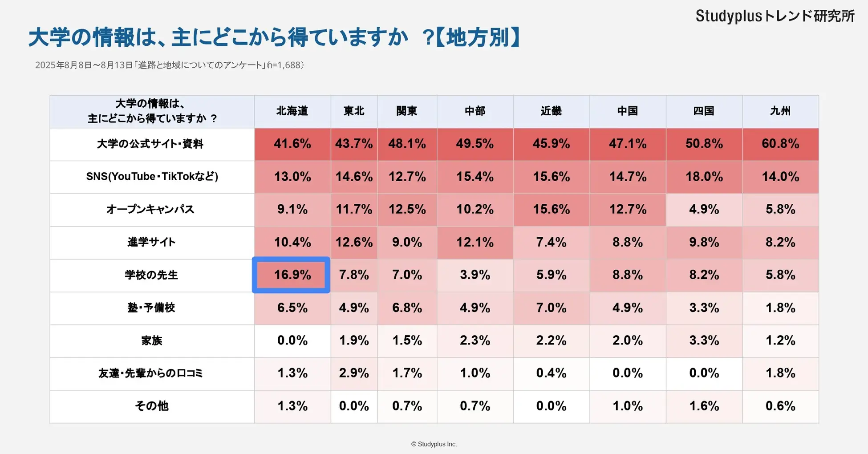Click the Studyplusトレンド研究所 logo text
This screenshot has width=868, height=454.
pyautogui.click(x=775, y=16)
